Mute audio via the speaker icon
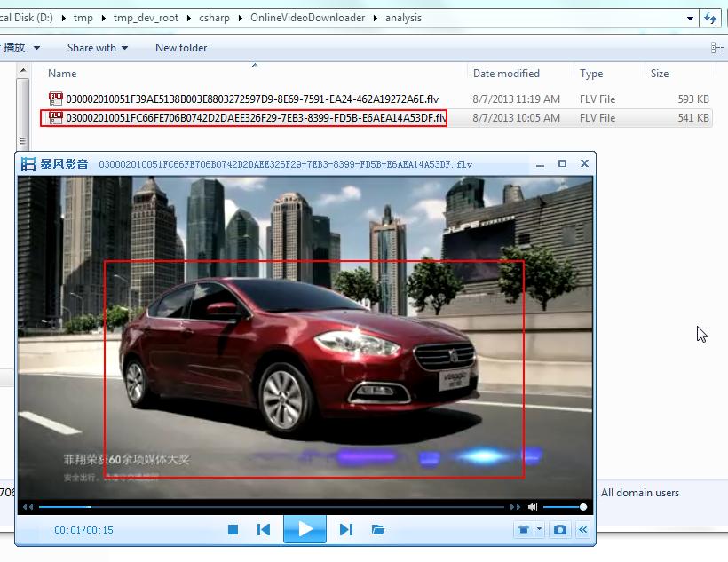728x562 pixels. coord(533,507)
